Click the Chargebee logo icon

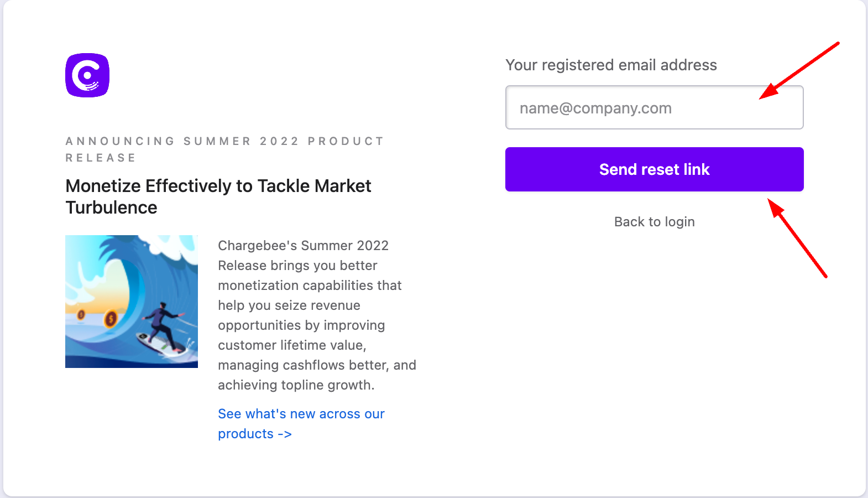pyautogui.click(x=87, y=75)
